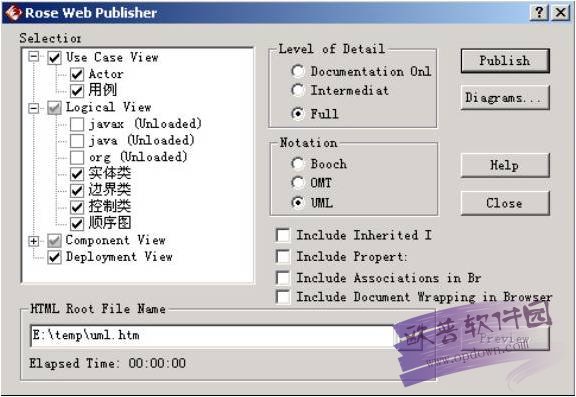This screenshot has width=576, height=397.
Task: Uncheck the 用例 checkbox
Action: click(x=77, y=91)
